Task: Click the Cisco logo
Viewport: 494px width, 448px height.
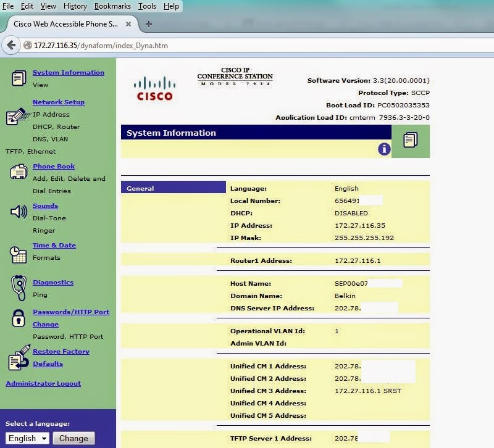Action: tap(155, 88)
